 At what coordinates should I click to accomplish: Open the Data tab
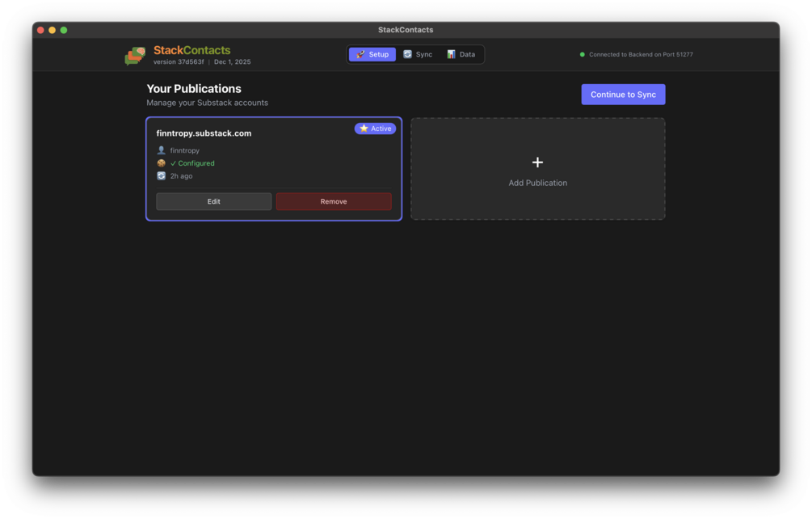point(461,54)
